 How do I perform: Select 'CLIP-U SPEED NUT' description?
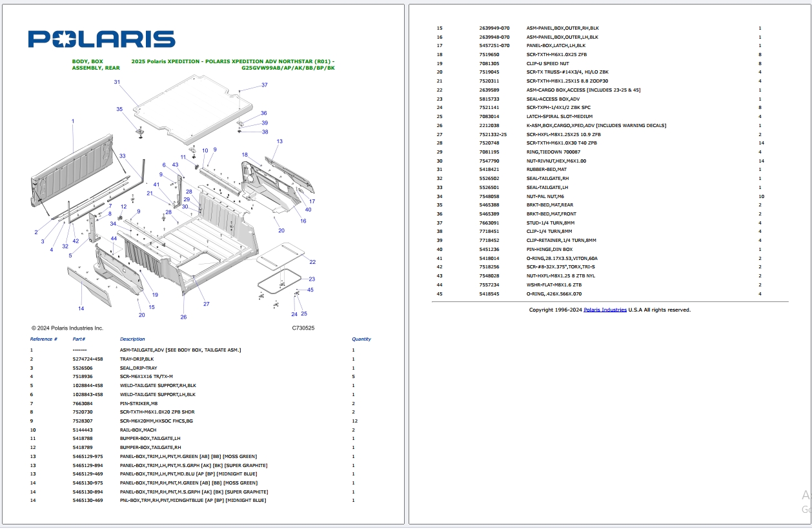pos(549,64)
